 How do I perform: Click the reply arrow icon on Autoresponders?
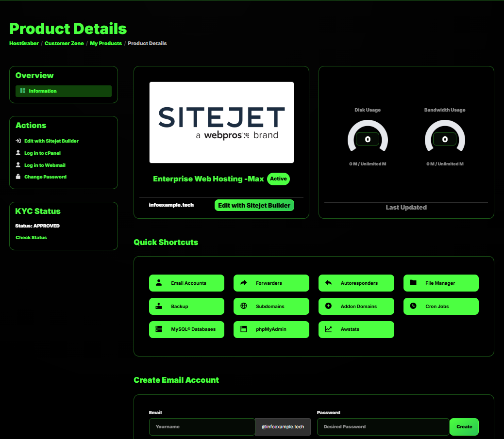329,283
